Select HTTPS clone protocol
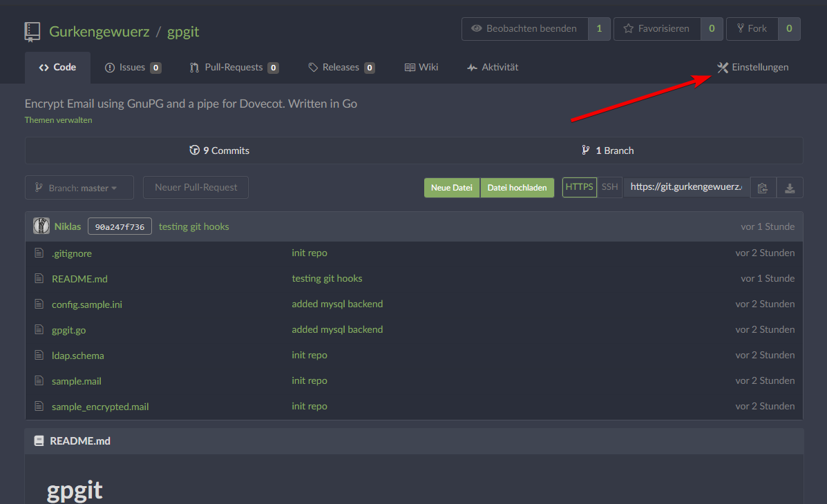The width and height of the screenshot is (827, 504). (x=579, y=187)
